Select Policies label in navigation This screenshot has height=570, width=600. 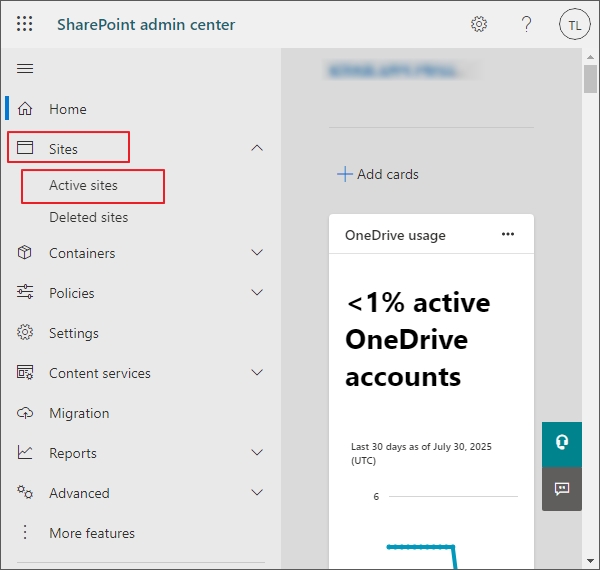pos(72,293)
